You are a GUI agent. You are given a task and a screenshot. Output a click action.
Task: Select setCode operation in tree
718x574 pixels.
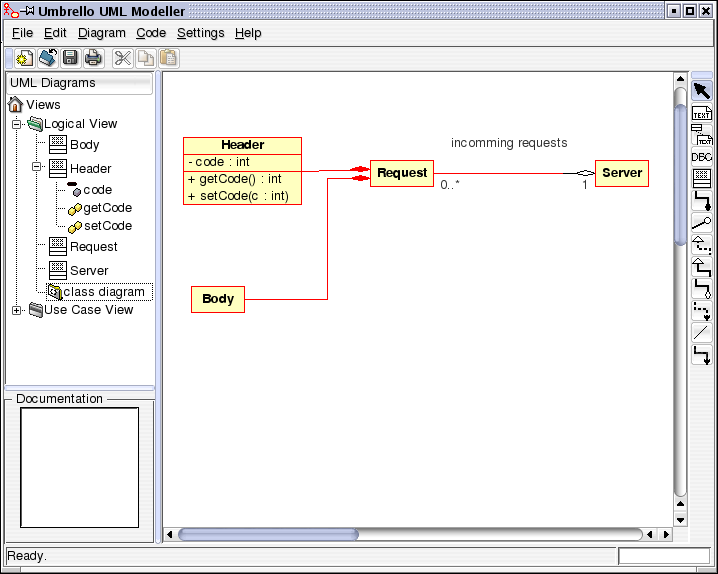108,226
